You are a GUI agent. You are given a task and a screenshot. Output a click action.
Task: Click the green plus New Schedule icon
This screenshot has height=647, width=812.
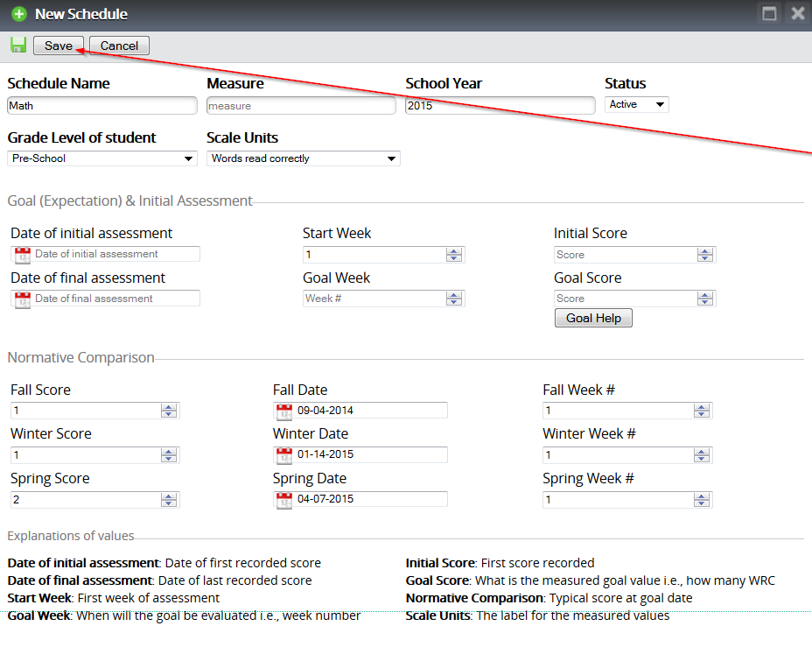[x=18, y=15]
